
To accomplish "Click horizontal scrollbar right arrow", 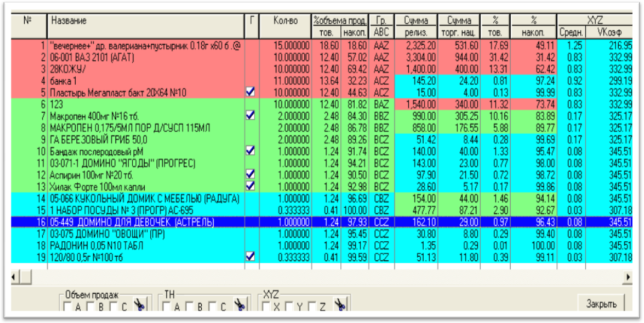I will [x=627, y=277].
